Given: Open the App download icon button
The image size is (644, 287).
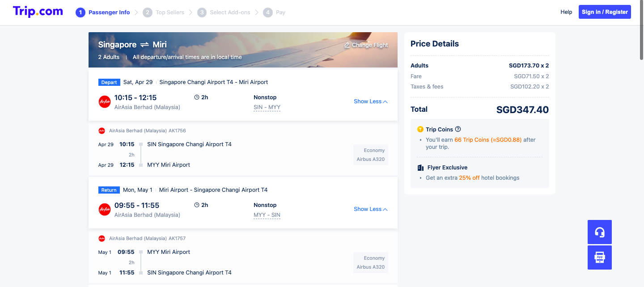Looking at the screenshot, I should coord(600,257).
